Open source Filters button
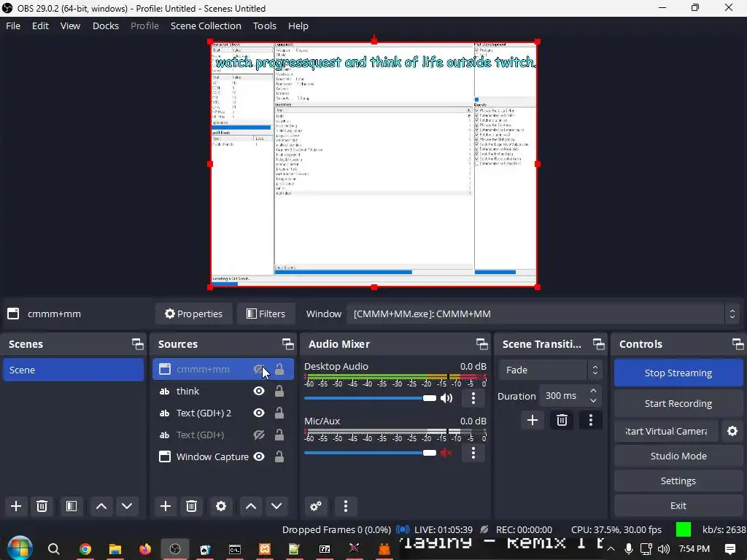The image size is (747, 560). 266,314
